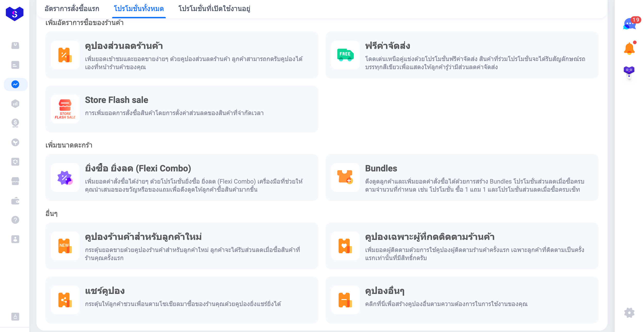Select the order list icon in the sidebar

click(15, 65)
